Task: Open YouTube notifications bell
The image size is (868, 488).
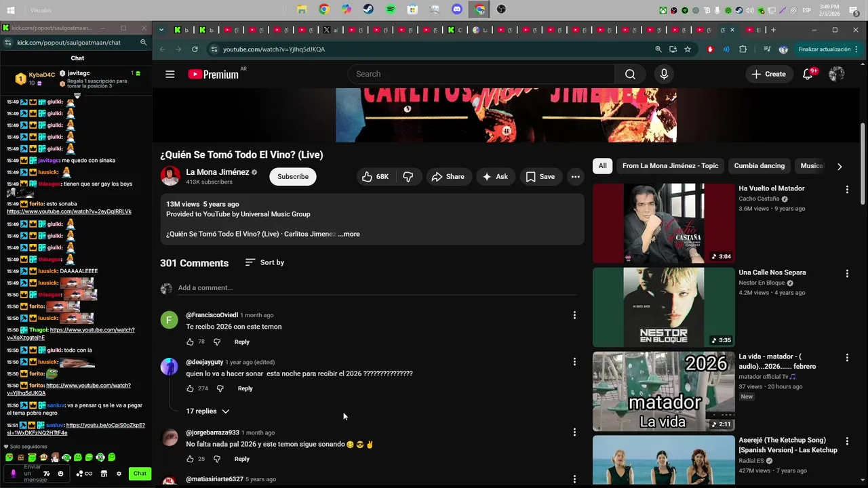Action: (x=808, y=75)
